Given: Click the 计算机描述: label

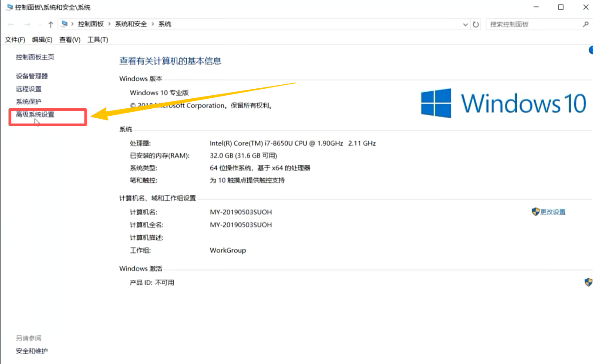Looking at the screenshot, I should [147, 238].
